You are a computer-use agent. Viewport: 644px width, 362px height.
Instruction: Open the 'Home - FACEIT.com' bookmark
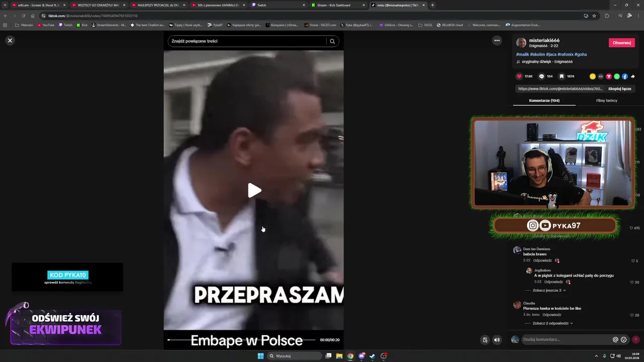pos(320,25)
